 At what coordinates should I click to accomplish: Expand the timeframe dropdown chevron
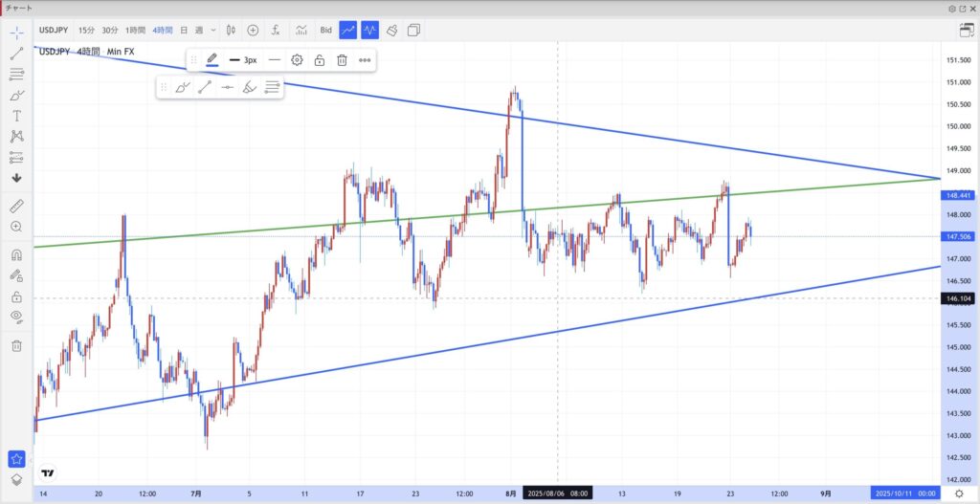213,30
